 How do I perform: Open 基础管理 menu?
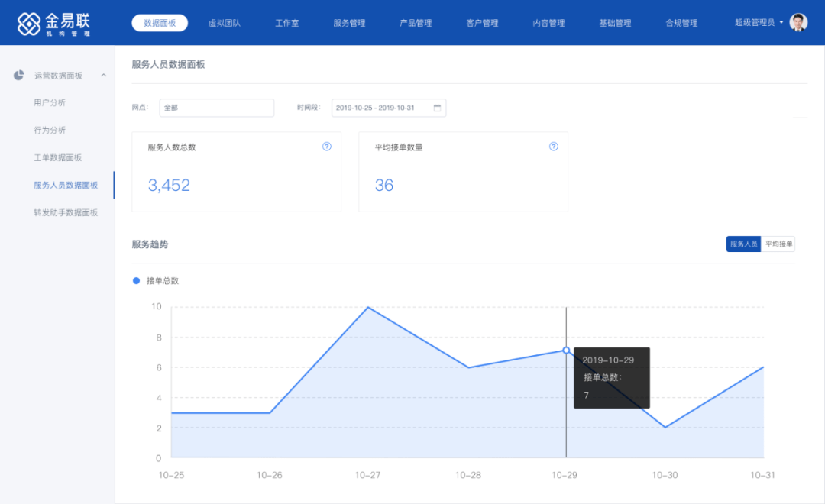pyautogui.click(x=615, y=23)
